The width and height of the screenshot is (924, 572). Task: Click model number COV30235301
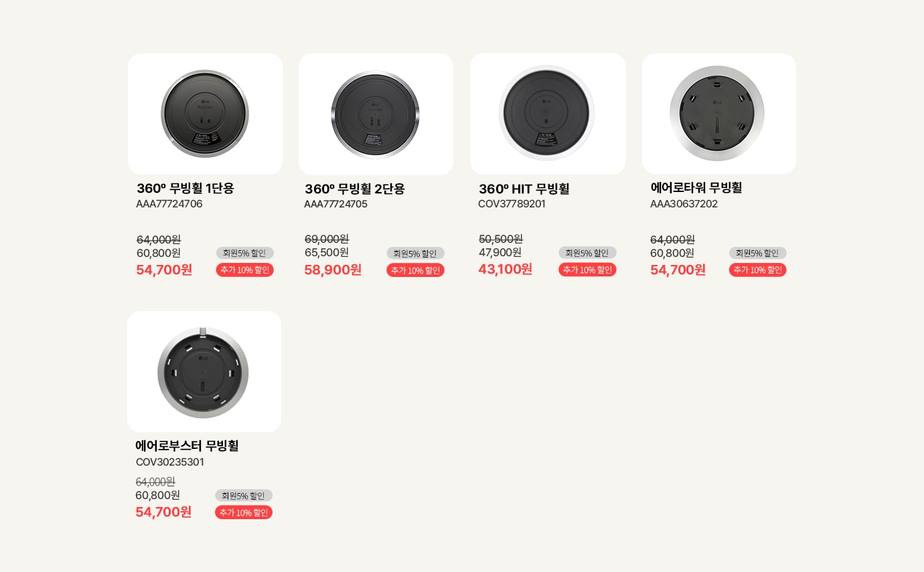coord(170,462)
